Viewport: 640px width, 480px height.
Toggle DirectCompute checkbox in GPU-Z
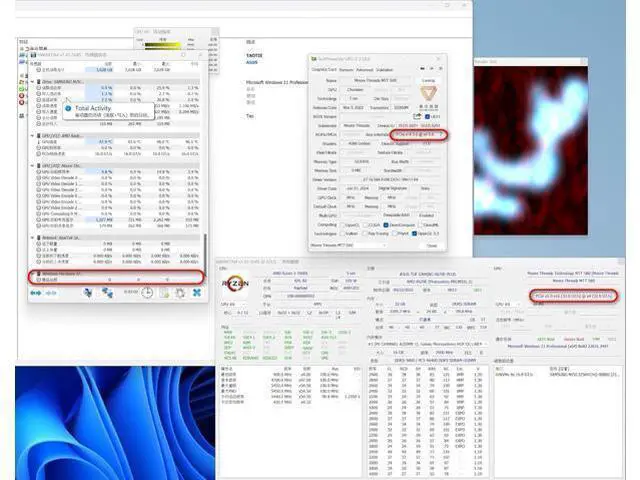[386, 225]
